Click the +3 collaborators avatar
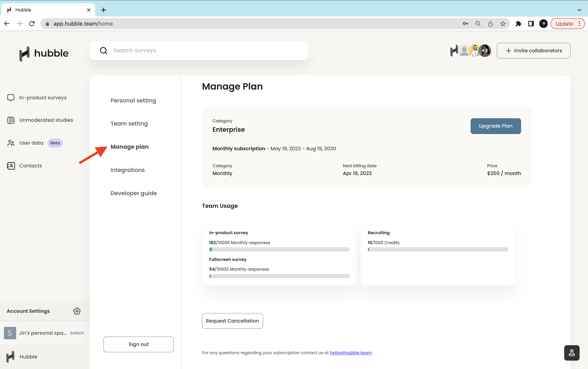The width and height of the screenshot is (588, 369). 485,51
